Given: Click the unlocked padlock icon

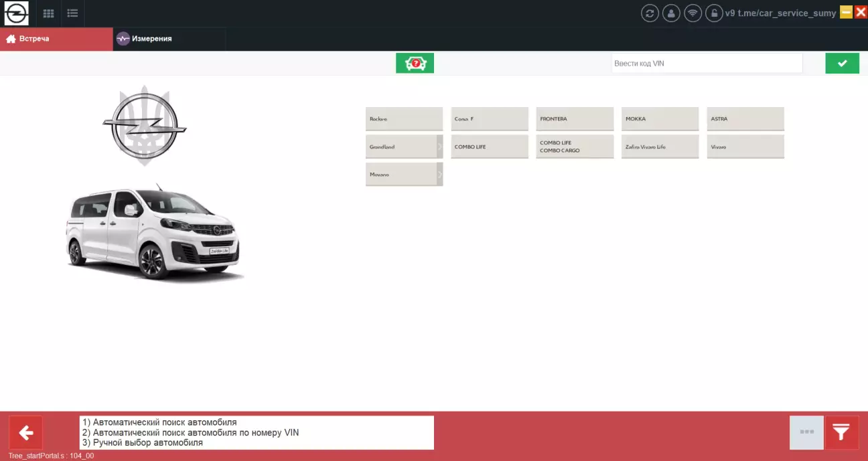Looking at the screenshot, I should [714, 13].
